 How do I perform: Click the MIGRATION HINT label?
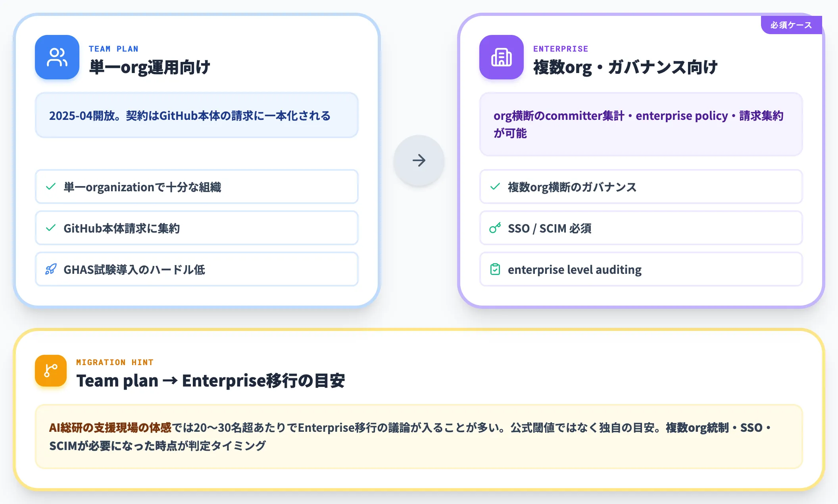tap(115, 362)
